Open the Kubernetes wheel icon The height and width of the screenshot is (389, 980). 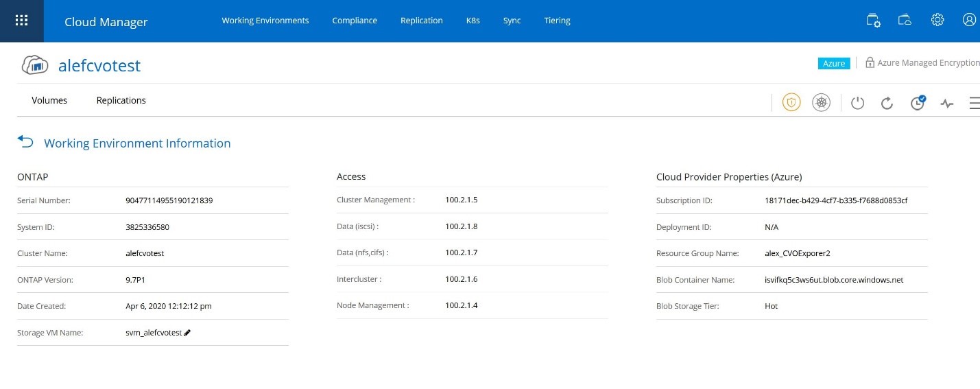tap(821, 103)
